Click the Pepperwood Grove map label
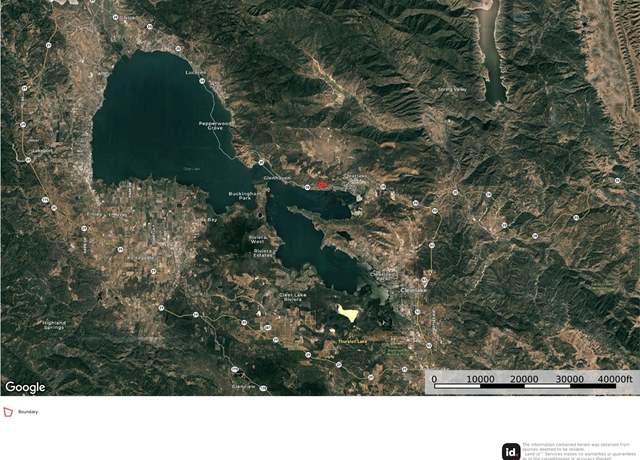This screenshot has width=640, height=460. click(215, 126)
